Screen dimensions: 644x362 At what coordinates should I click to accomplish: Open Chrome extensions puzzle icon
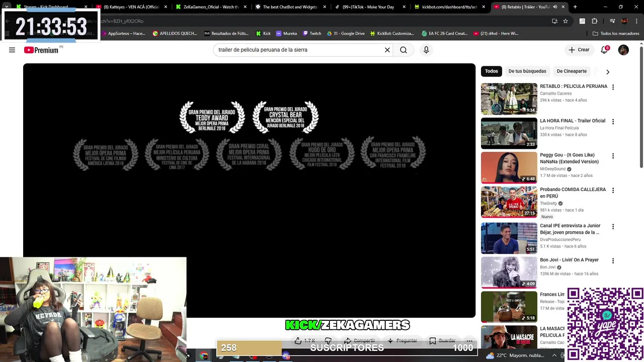point(594,21)
